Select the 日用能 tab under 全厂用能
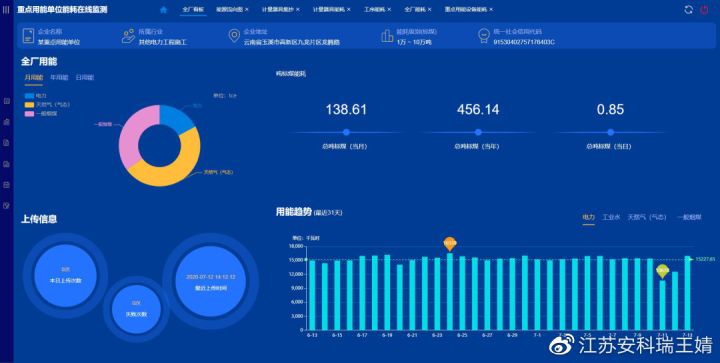The image size is (720, 363). 85,78
